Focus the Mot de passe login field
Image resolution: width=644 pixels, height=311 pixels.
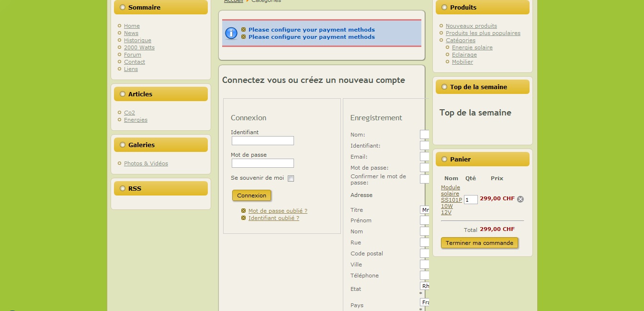coord(263,163)
